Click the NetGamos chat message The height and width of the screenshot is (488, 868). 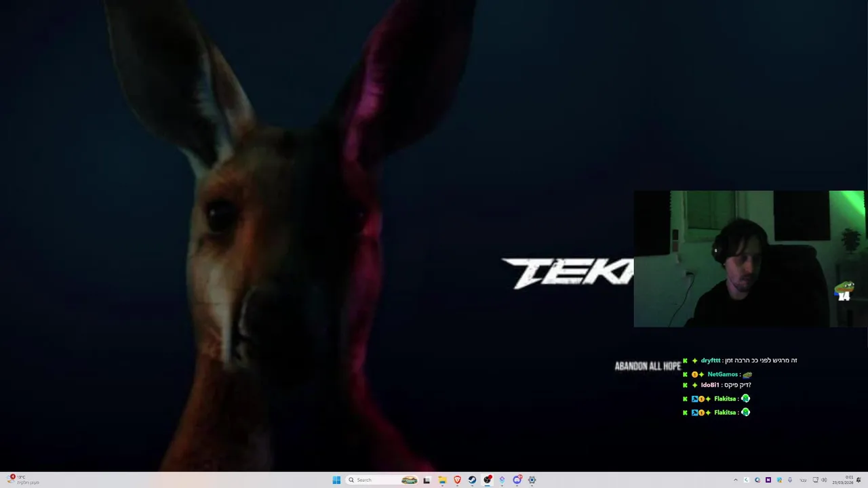(717, 374)
